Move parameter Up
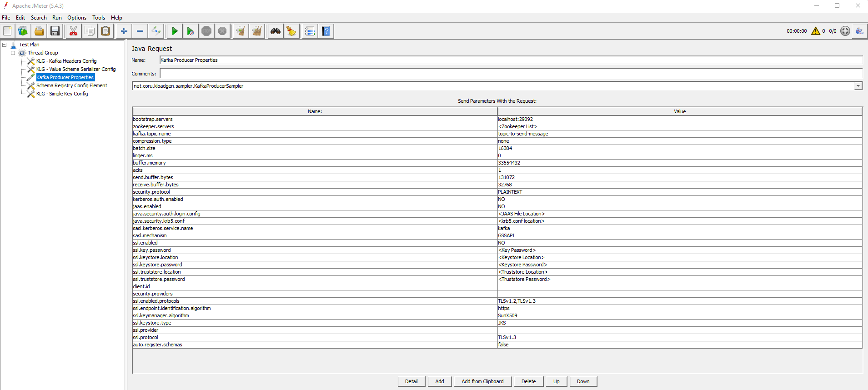The image size is (868, 390). tap(556, 381)
